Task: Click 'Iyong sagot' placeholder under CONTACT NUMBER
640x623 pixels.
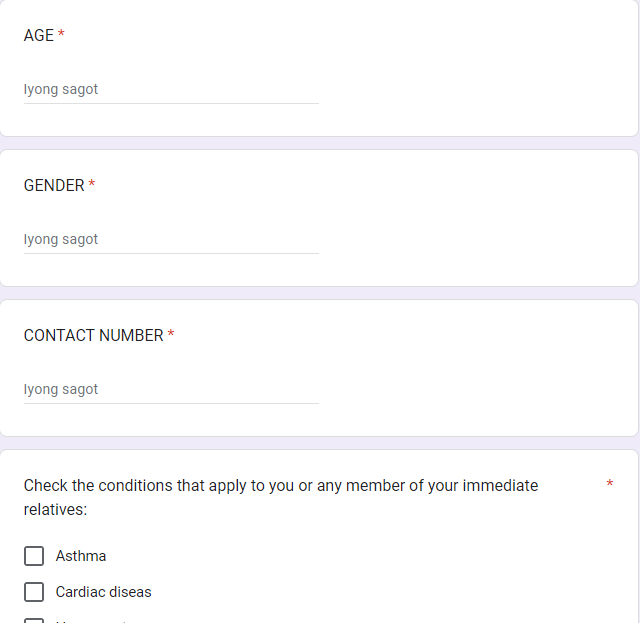Action: (61, 389)
